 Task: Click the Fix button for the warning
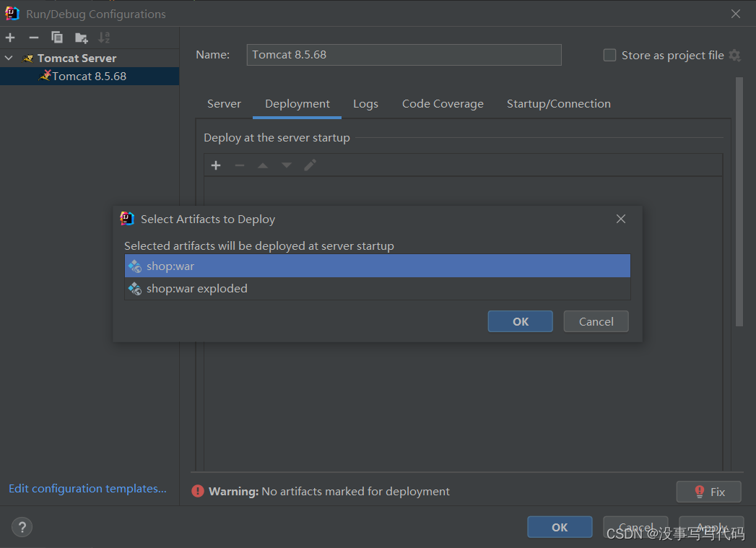709,492
